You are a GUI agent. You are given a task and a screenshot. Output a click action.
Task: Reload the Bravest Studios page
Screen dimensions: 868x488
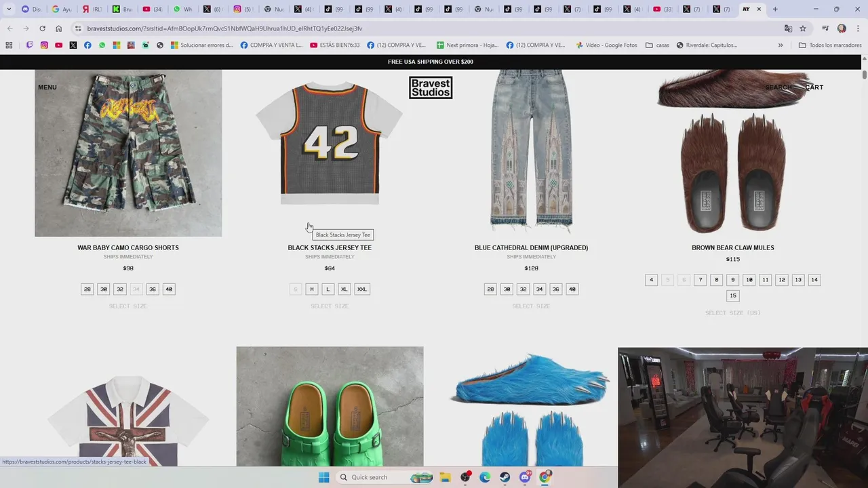(x=42, y=28)
